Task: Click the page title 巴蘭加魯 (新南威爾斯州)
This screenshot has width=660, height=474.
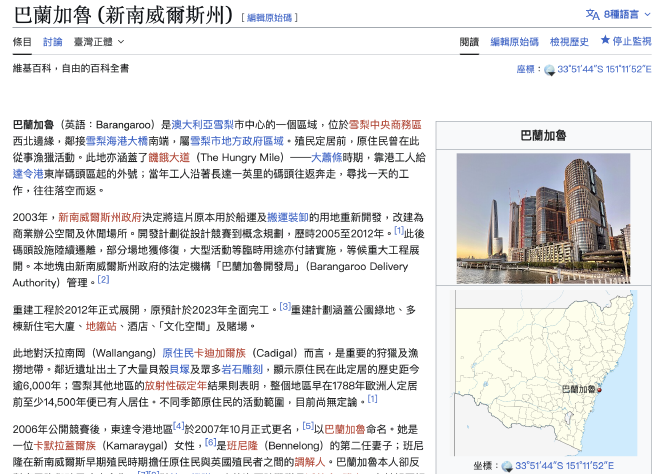Action: (x=123, y=15)
